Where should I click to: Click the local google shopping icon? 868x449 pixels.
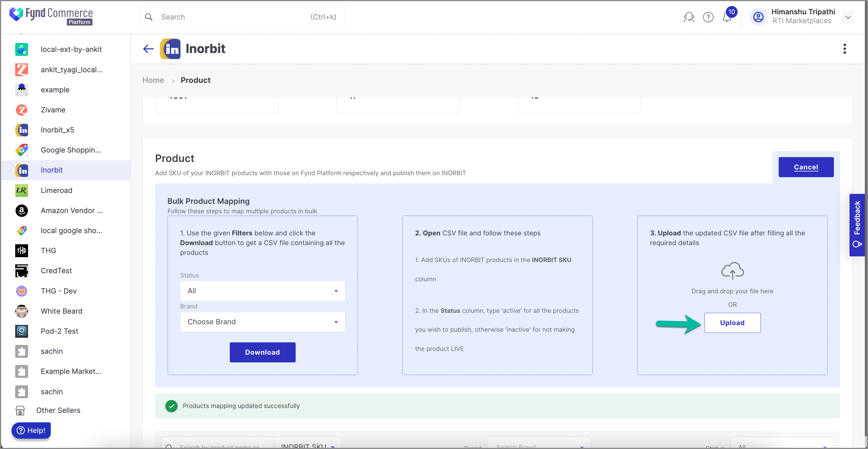[x=21, y=231]
